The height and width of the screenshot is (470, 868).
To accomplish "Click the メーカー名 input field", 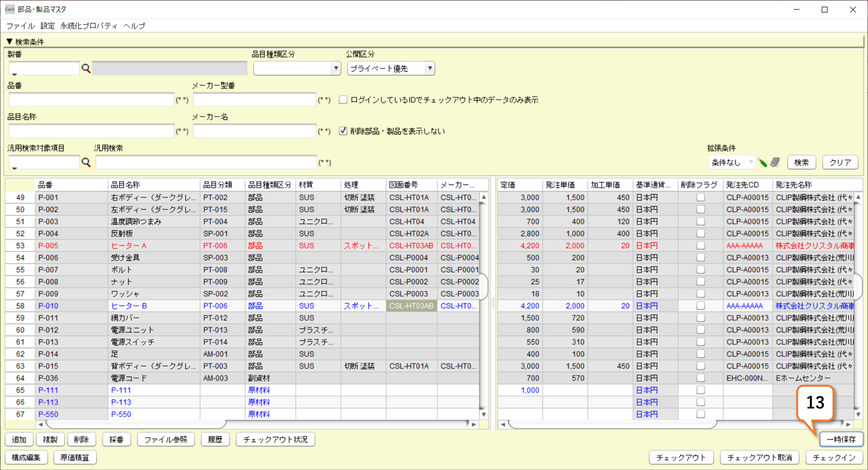I will pyautogui.click(x=254, y=131).
